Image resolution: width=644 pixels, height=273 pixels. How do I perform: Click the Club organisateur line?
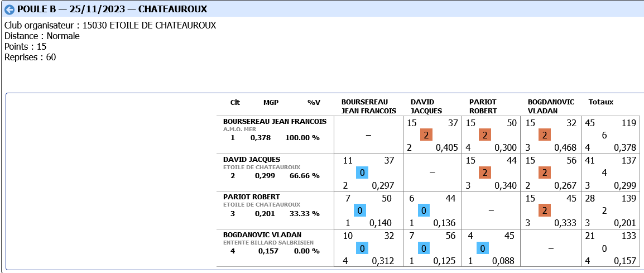click(x=110, y=26)
